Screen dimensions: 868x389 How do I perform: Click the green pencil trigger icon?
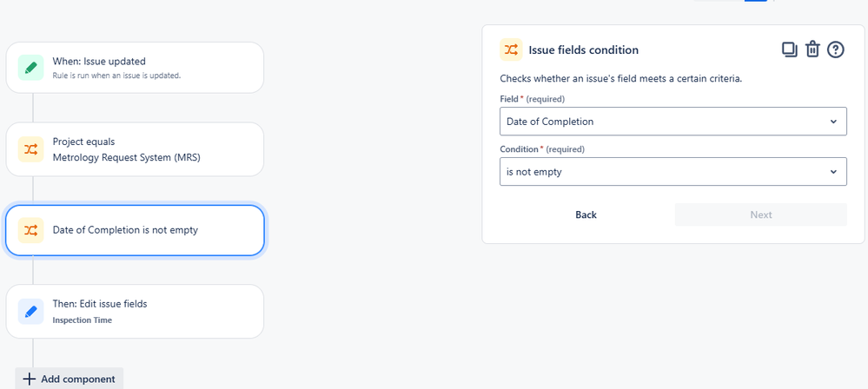click(x=31, y=68)
